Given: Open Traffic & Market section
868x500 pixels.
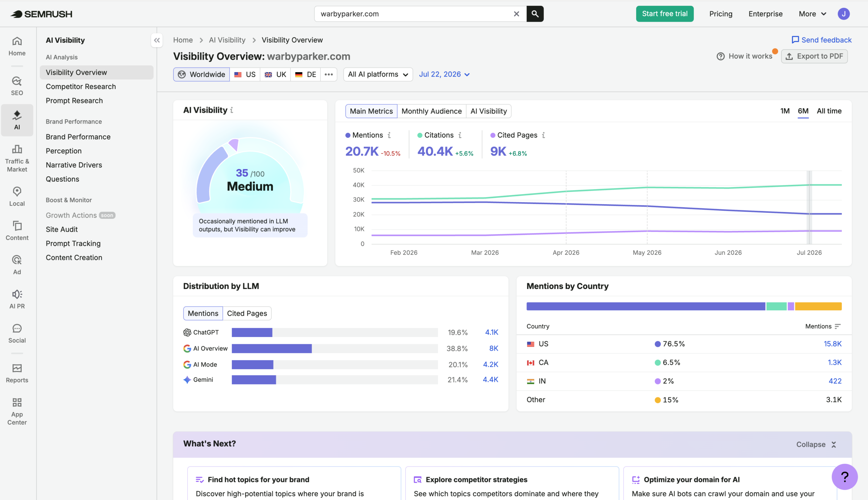Looking at the screenshot, I should (x=17, y=158).
